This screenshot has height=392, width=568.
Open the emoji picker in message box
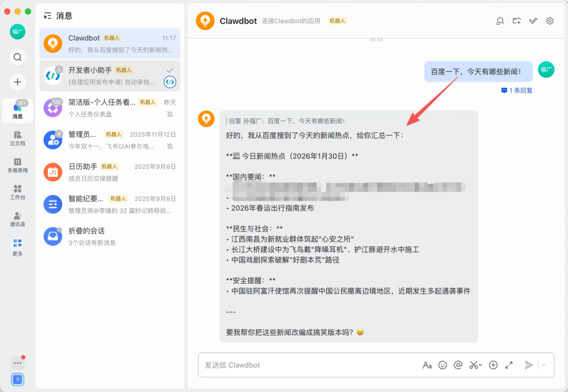point(443,365)
